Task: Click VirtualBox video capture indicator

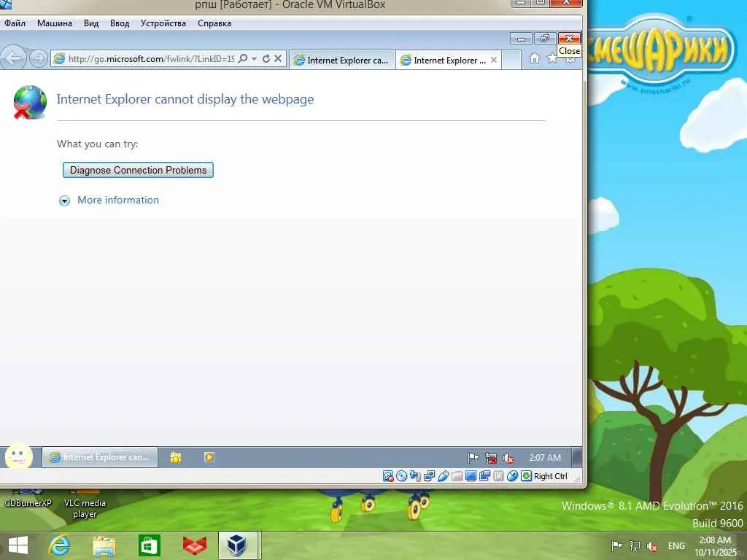Action: (x=484, y=476)
